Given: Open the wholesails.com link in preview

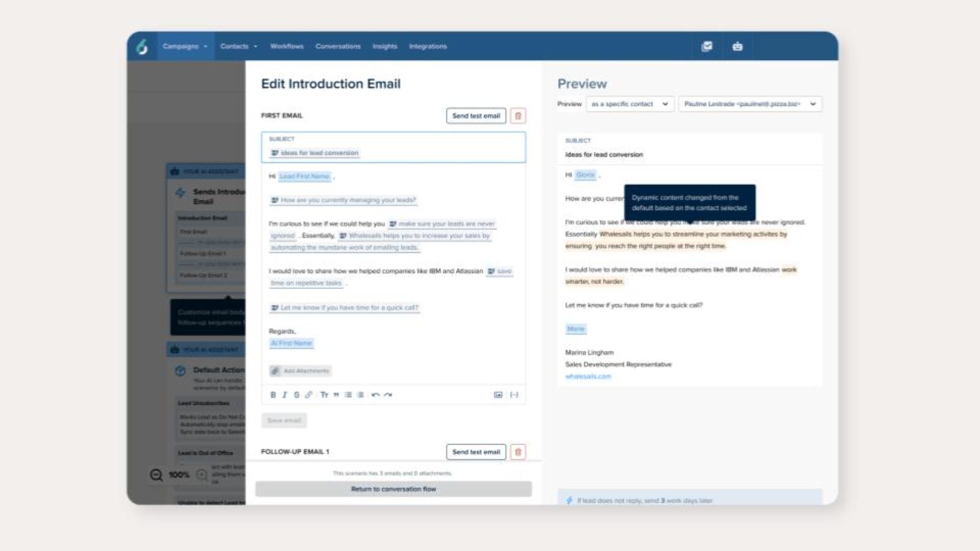Looking at the screenshot, I should 588,377.
